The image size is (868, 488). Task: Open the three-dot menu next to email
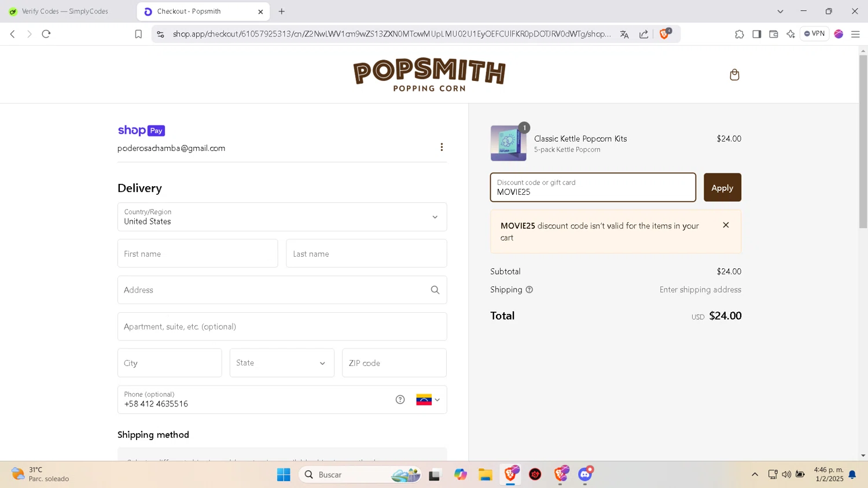tap(442, 147)
